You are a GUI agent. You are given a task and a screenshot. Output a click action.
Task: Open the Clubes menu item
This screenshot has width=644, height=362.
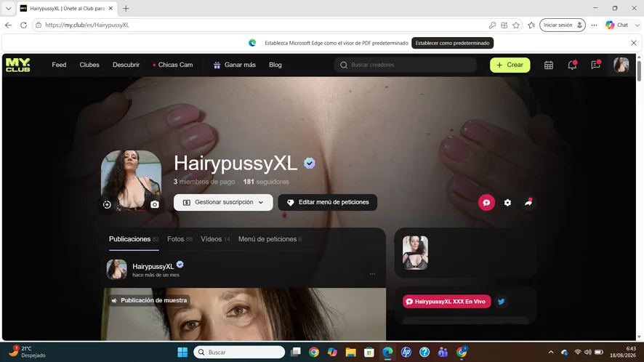(89, 65)
